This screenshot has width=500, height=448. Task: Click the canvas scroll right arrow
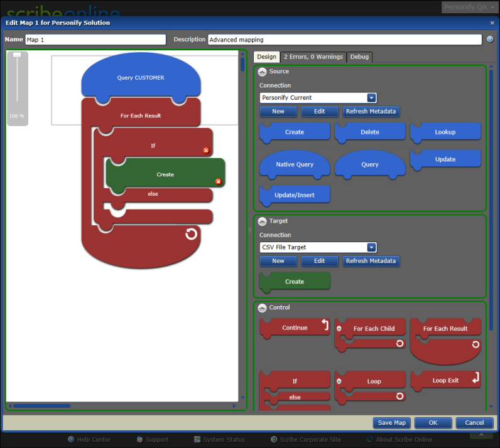[x=234, y=406]
